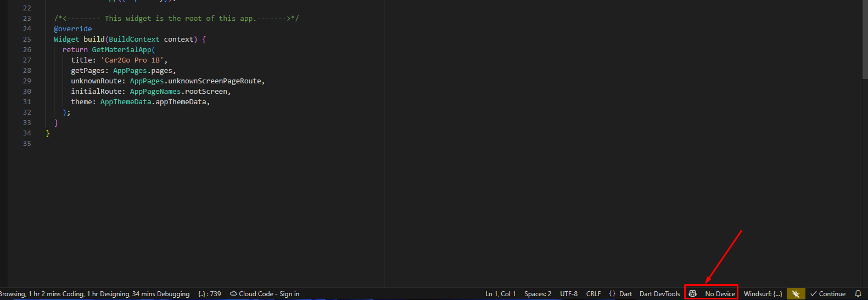Click the coding time tracker status text
The image size is (868, 300).
click(94, 294)
